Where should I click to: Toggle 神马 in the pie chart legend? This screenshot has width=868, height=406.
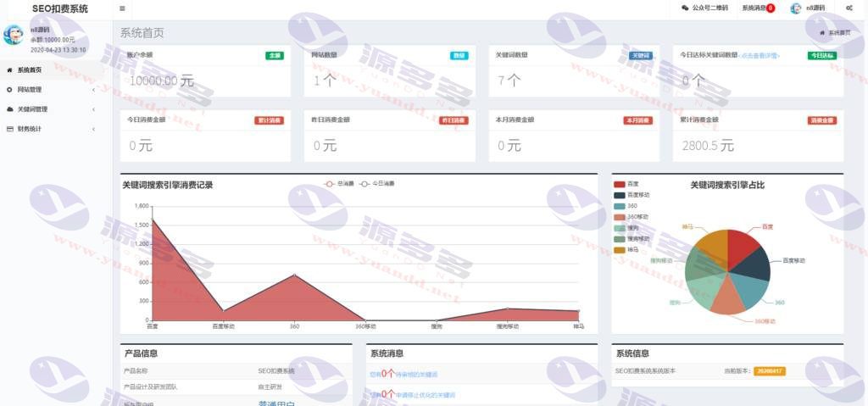[x=626, y=250]
